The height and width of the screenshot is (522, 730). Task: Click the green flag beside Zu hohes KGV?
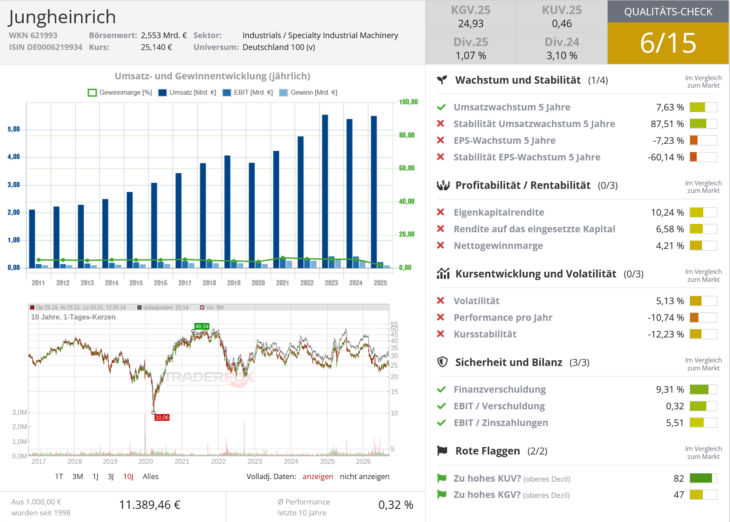point(441,495)
